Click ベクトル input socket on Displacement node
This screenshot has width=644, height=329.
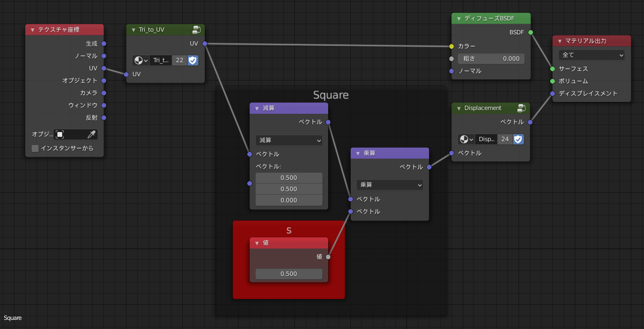point(451,153)
